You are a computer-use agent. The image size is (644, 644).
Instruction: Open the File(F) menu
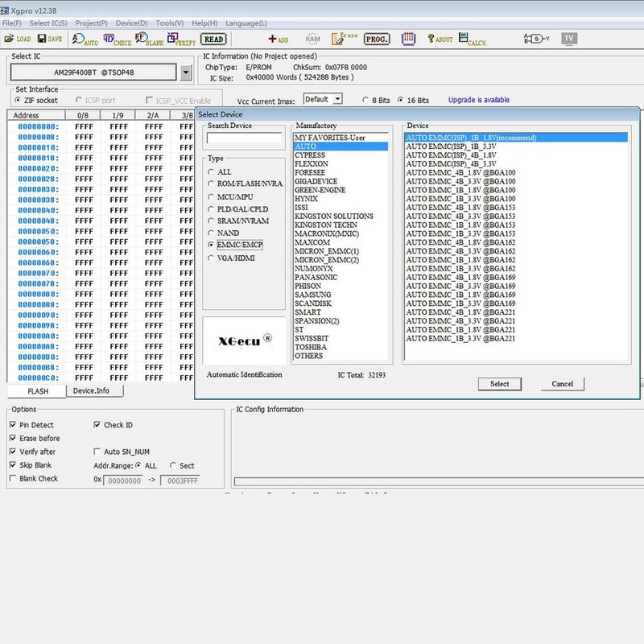12,23
